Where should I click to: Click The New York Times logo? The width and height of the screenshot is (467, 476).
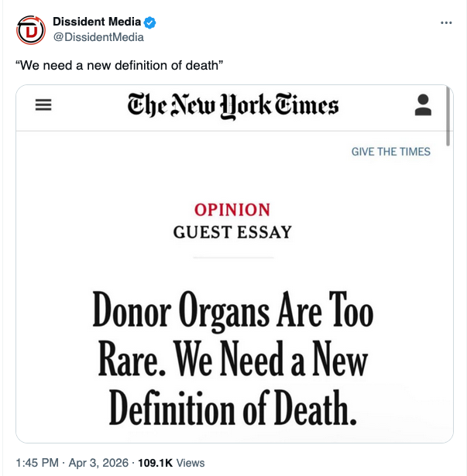(233, 106)
